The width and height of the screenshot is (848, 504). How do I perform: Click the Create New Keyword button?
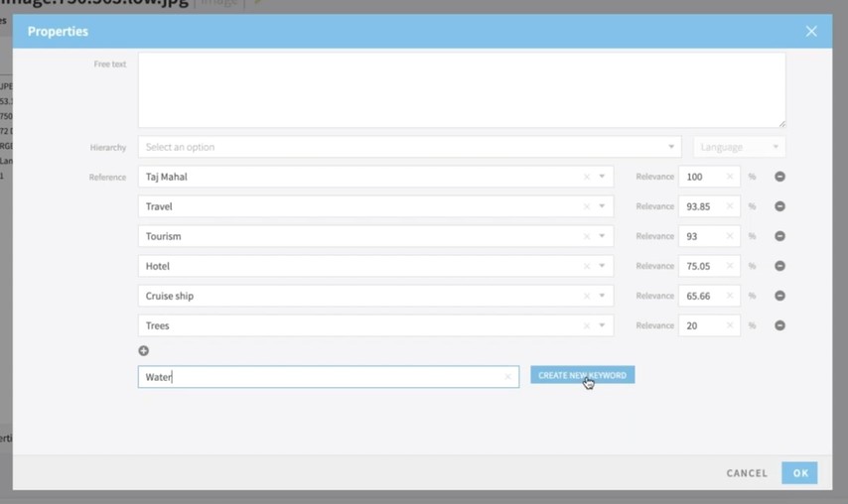click(582, 375)
